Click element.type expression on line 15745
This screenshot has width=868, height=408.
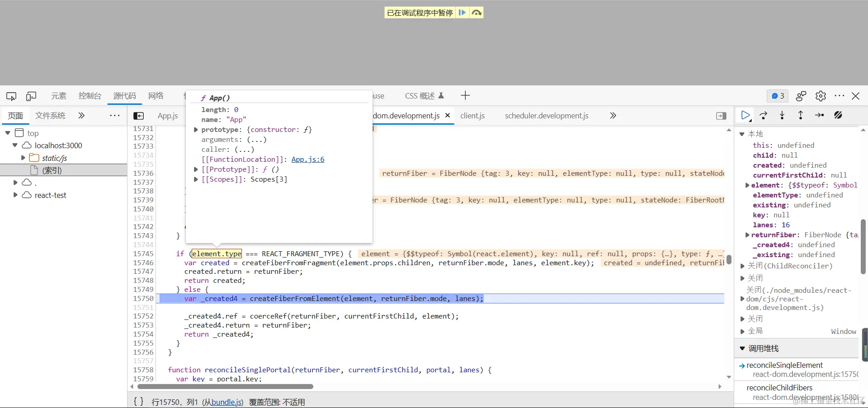[217, 254]
